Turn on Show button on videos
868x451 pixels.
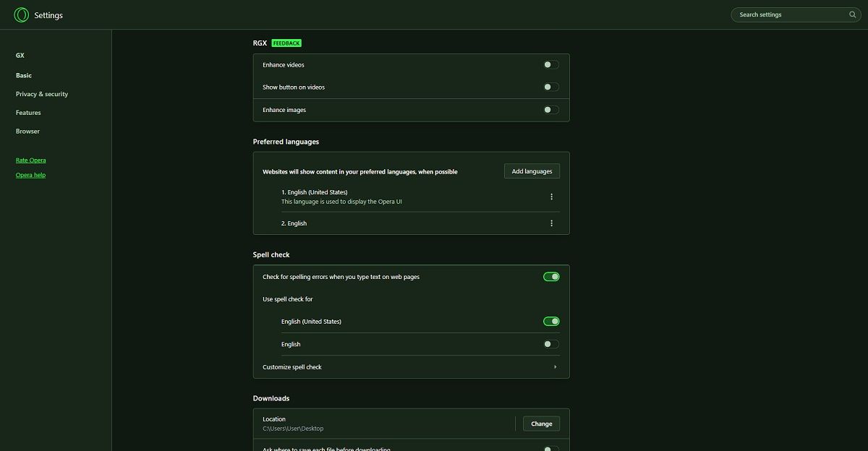[550, 87]
